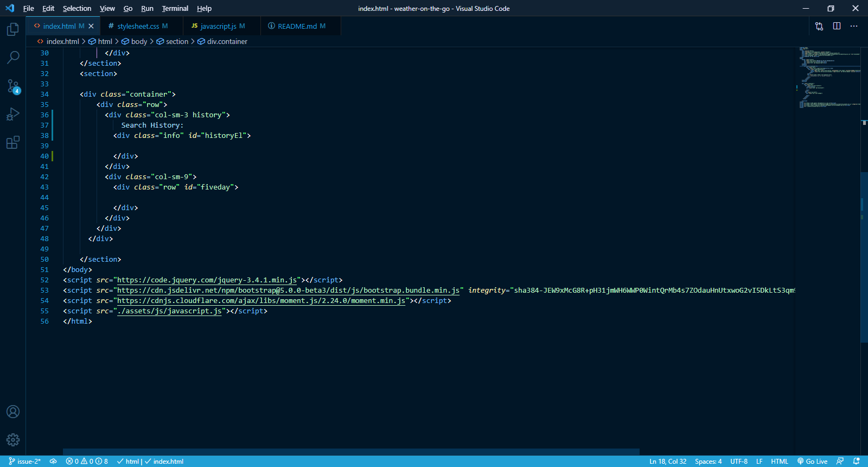Split the editor to the right
The height and width of the screenshot is (467, 868).
click(x=837, y=26)
